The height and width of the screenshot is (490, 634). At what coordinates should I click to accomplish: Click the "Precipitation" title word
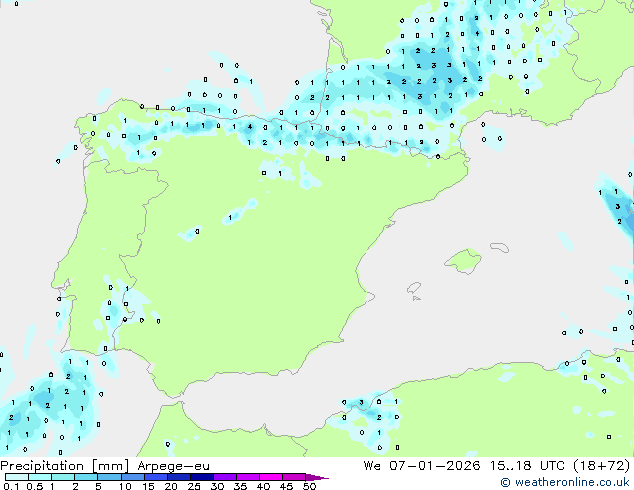pos(42,466)
